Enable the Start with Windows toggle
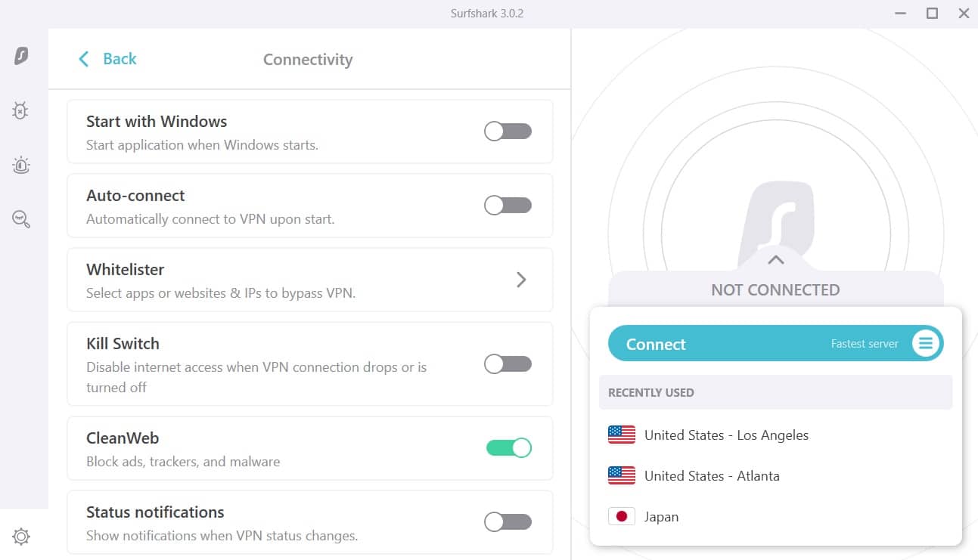The height and width of the screenshot is (560, 978). (x=508, y=131)
